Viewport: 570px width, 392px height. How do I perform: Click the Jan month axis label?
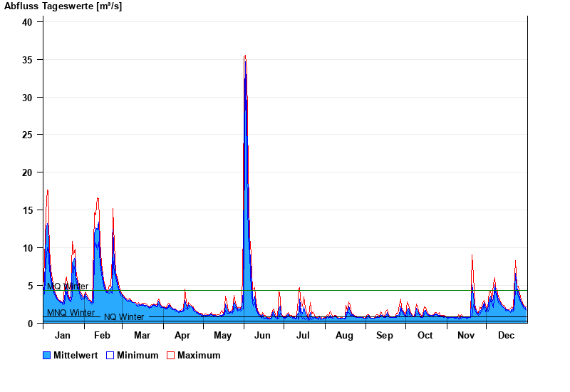[63, 336]
